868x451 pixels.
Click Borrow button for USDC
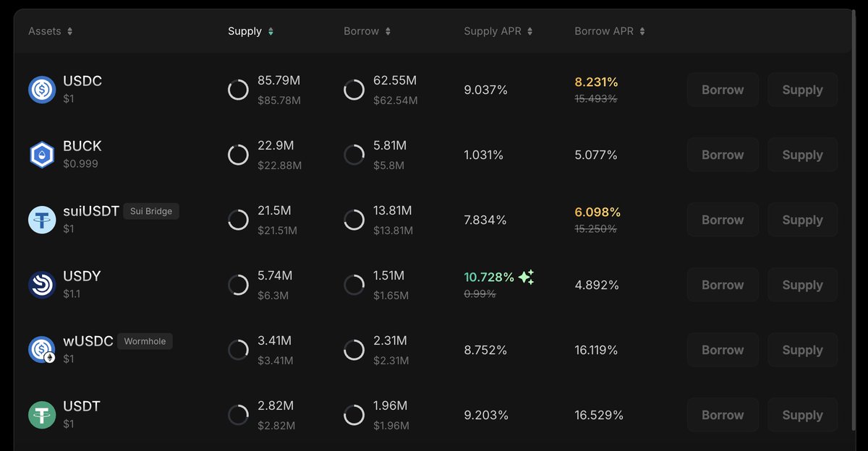[x=723, y=90]
